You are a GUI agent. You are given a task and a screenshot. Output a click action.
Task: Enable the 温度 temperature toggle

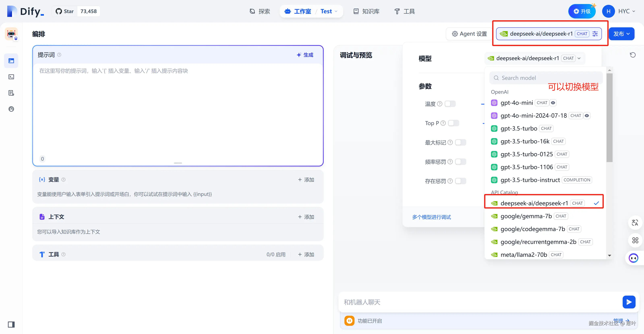(x=450, y=104)
